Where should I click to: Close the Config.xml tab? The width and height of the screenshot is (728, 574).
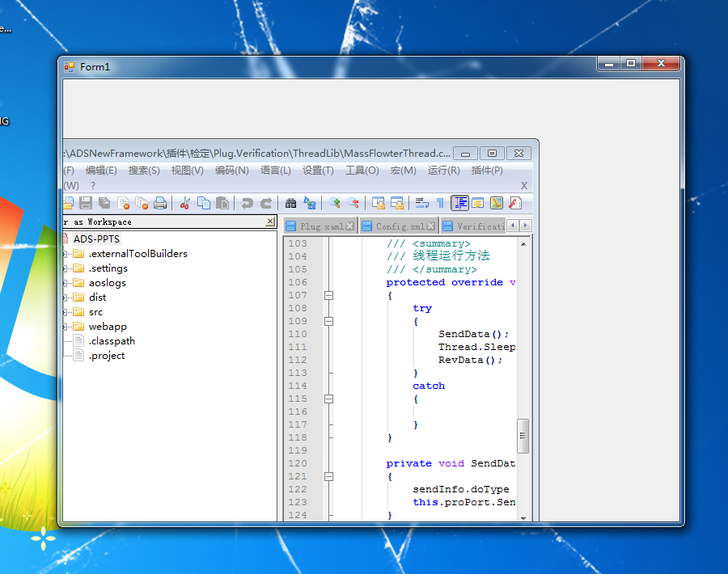(x=431, y=226)
